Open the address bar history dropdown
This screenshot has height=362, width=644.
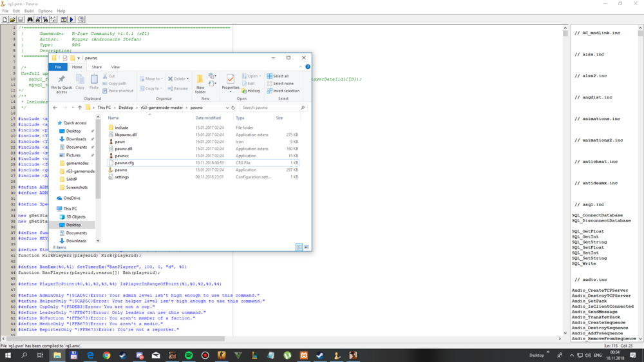point(227,108)
